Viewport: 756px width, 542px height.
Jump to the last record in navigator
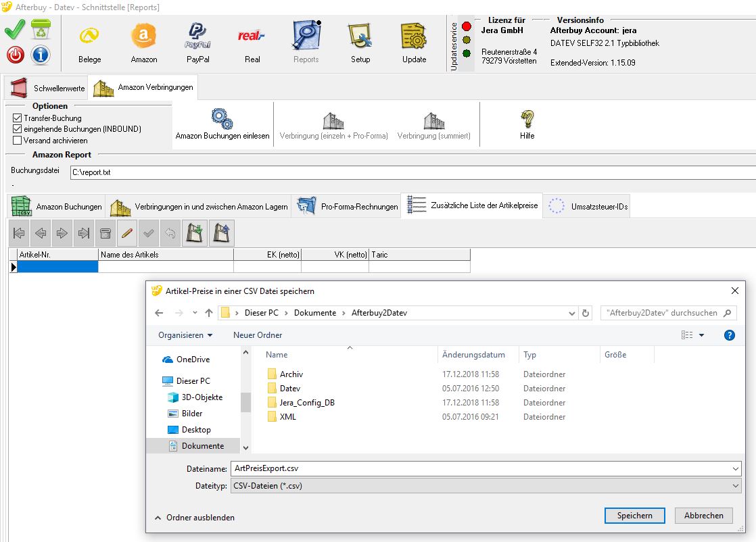click(x=84, y=233)
